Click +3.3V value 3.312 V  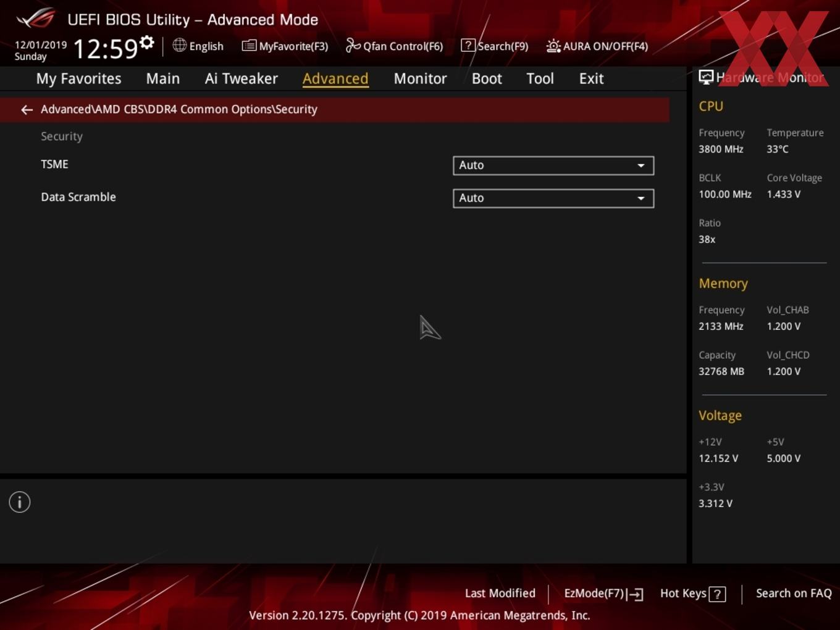coord(715,503)
